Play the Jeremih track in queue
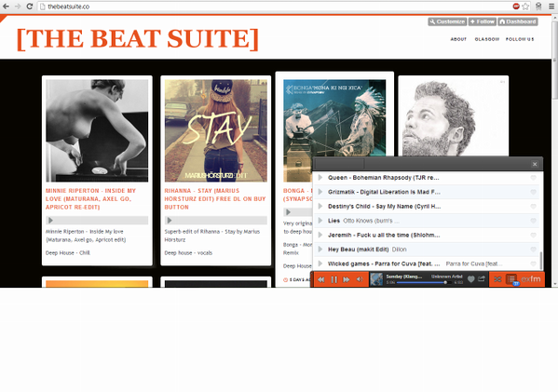 (320, 236)
